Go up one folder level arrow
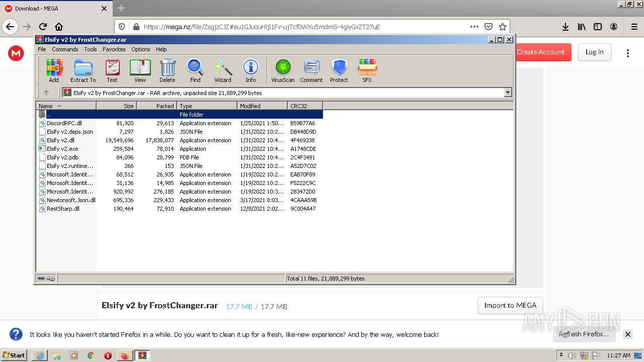 point(46,93)
